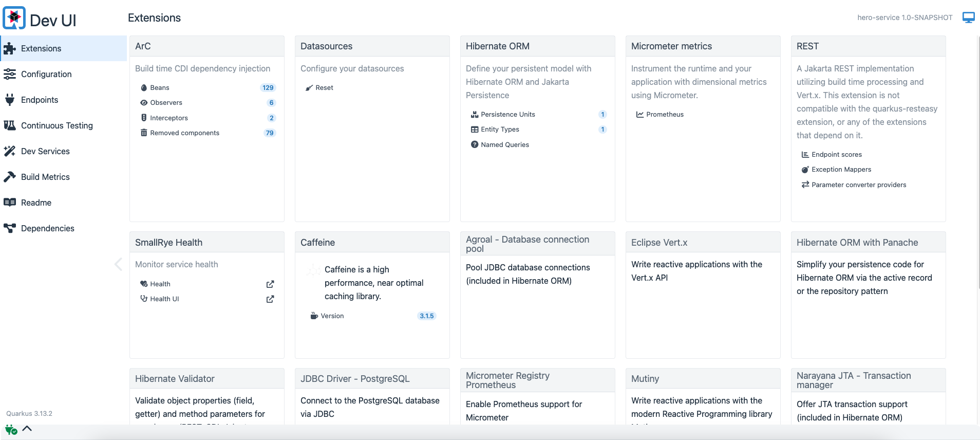This screenshot has height=440, width=980.
Task: Navigate to Dev Services
Action: (x=64, y=151)
